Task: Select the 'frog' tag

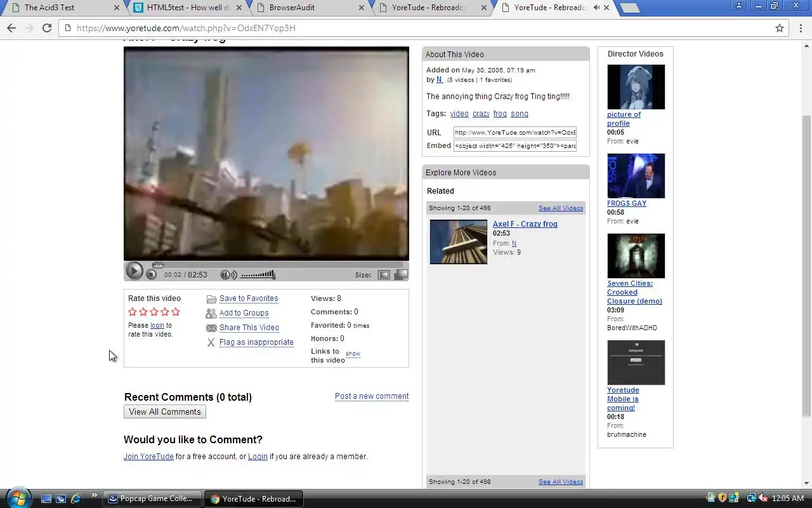Action: (500, 114)
